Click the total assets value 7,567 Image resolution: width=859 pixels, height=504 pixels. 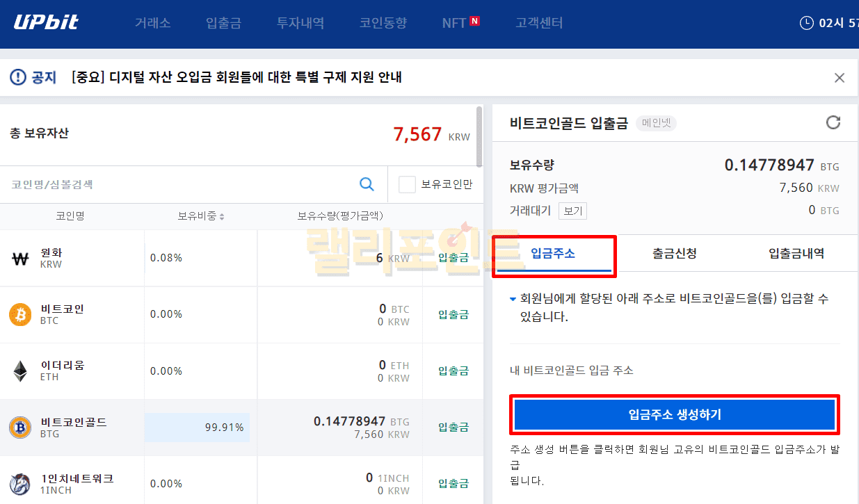pos(417,134)
